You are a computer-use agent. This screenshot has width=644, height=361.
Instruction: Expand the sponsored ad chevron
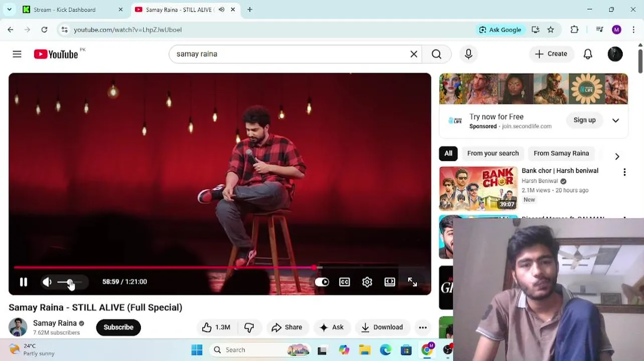[x=615, y=120]
